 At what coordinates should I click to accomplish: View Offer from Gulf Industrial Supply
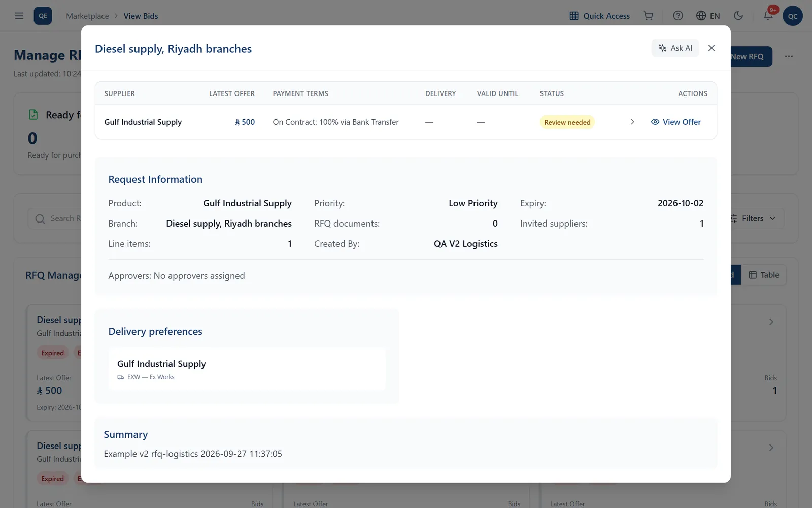[x=676, y=122]
